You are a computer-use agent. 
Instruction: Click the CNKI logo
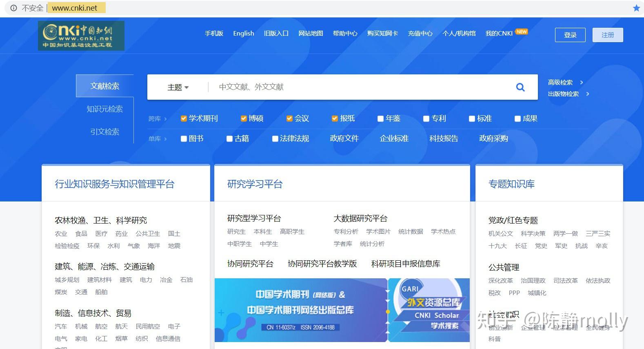(81, 36)
